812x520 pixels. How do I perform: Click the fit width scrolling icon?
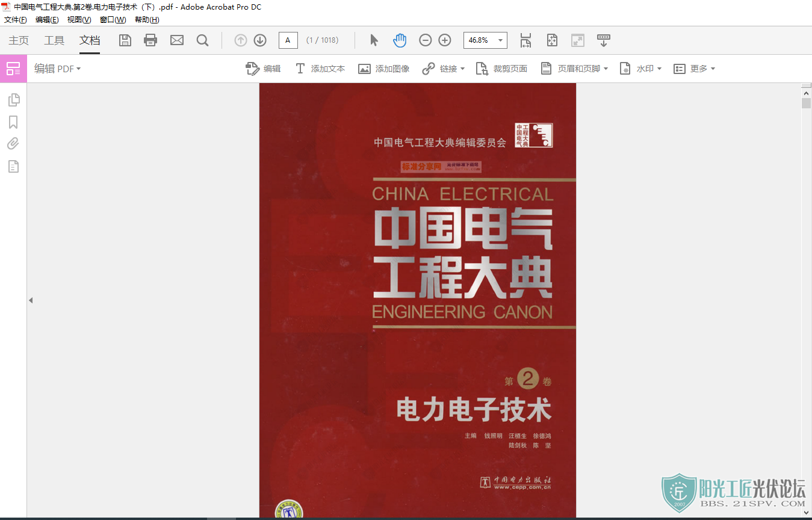pos(525,40)
